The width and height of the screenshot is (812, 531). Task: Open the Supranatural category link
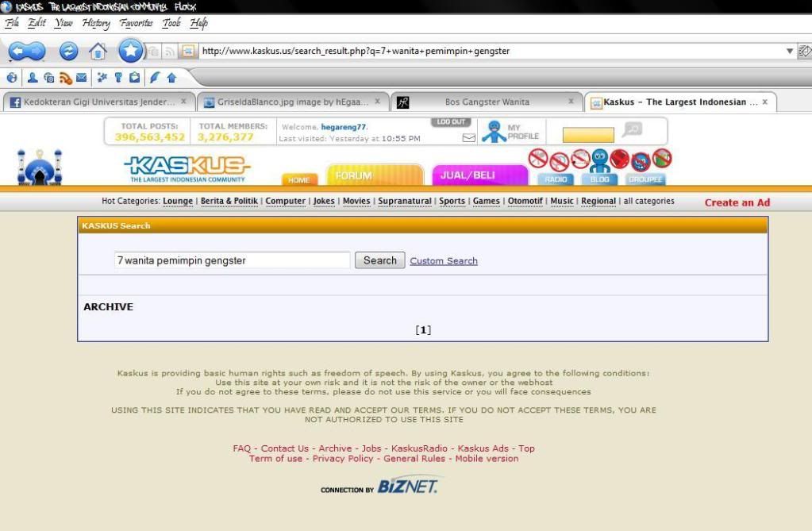point(405,201)
